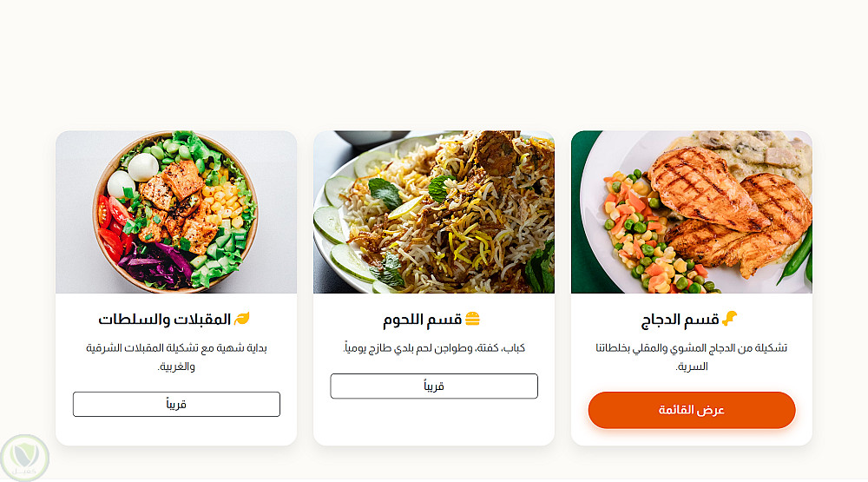The height and width of the screenshot is (482, 868).
Task: Click the burger icon beside قسم اللحوم
Action: (472, 319)
